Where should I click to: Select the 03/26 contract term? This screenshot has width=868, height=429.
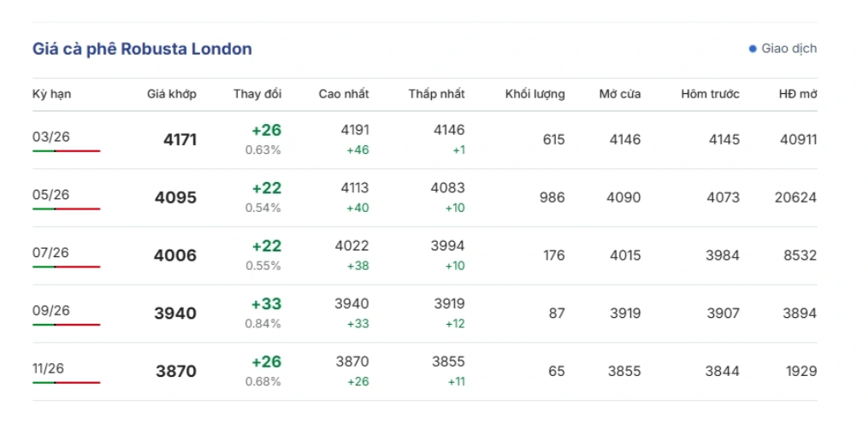pos(50,137)
